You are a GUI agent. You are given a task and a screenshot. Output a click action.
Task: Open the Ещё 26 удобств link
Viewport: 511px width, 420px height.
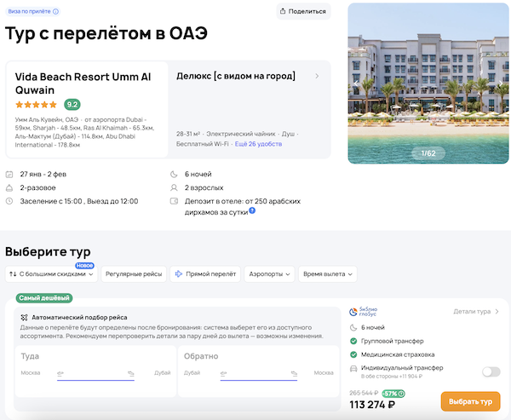click(258, 144)
